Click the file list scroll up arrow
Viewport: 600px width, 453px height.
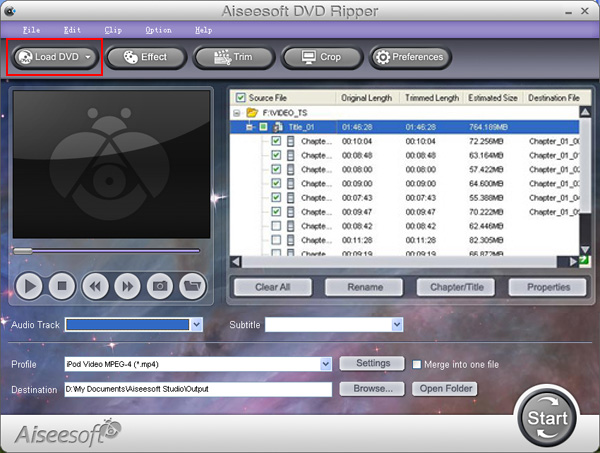coord(585,112)
